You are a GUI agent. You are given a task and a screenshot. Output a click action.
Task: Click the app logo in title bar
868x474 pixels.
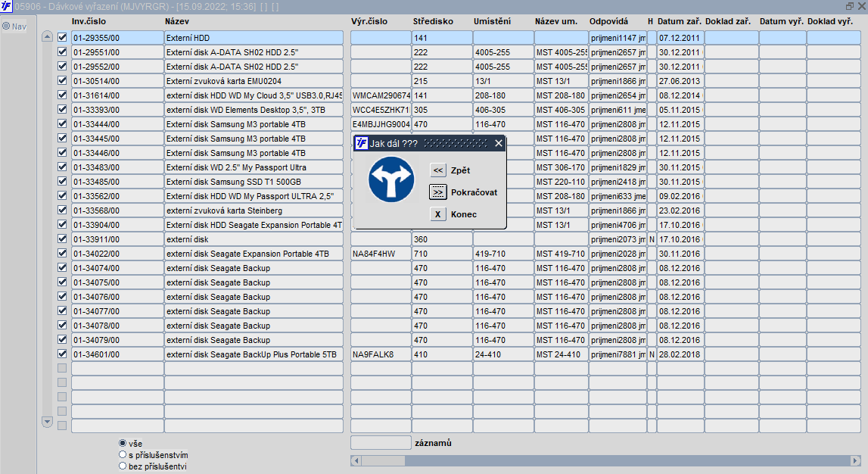[7, 6]
